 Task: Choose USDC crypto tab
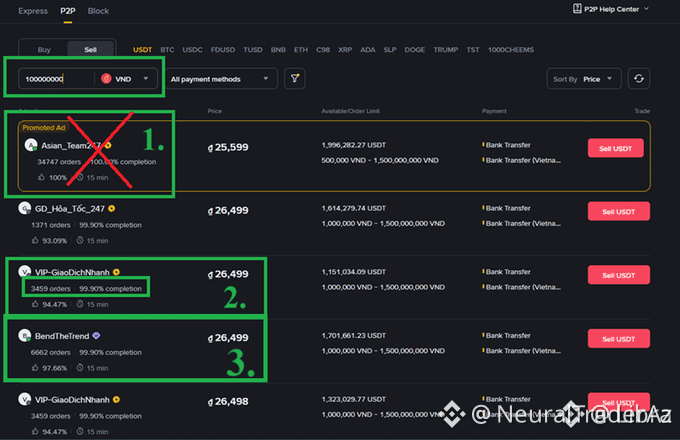(192, 49)
